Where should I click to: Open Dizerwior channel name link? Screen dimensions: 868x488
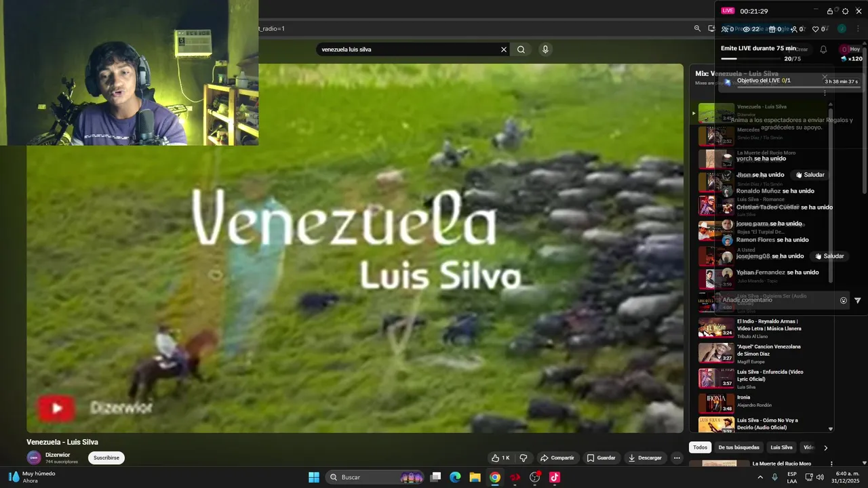58,455
